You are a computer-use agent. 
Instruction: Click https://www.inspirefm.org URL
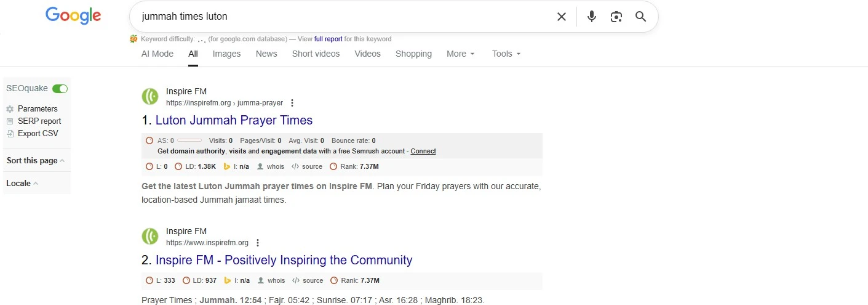(207, 243)
